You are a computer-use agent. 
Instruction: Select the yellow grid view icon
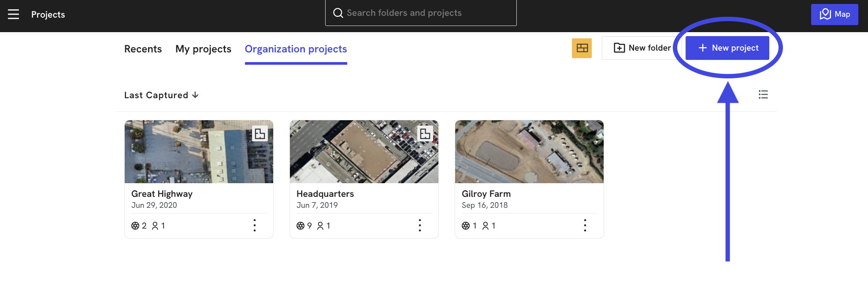[582, 48]
